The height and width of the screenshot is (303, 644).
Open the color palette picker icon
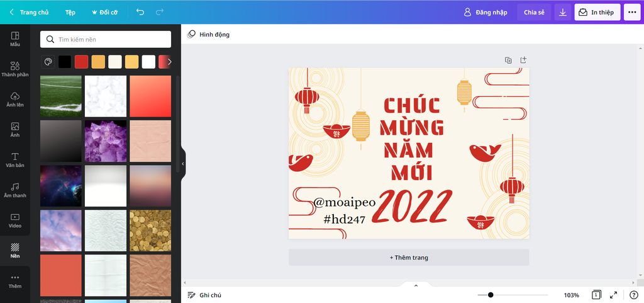(48, 62)
